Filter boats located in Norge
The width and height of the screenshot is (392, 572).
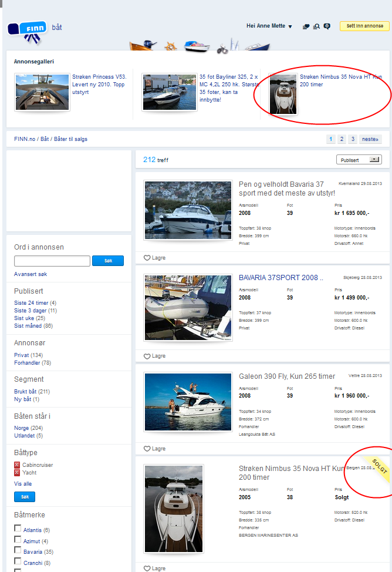(x=22, y=428)
